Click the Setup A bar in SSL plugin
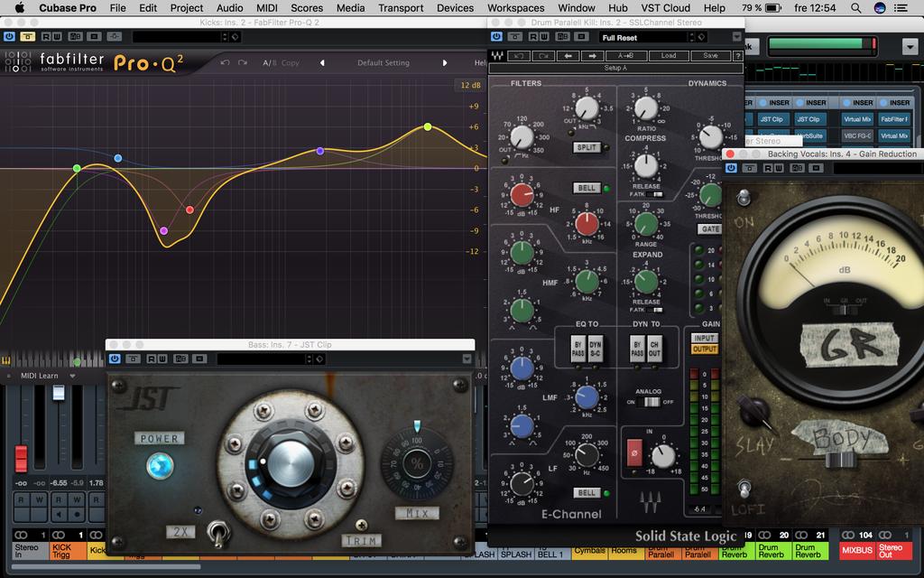This screenshot has width=924, height=578. [x=615, y=68]
